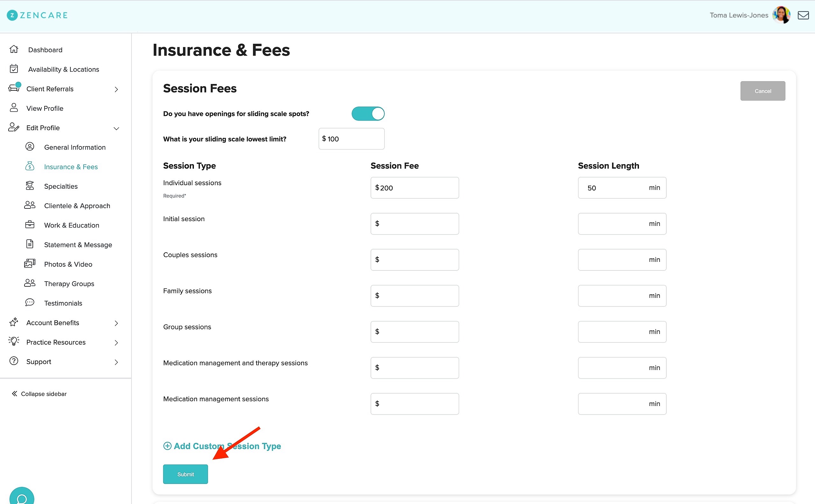Click the Testimonials speech bubble icon
Image resolution: width=815 pixels, height=504 pixels.
pos(30,302)
